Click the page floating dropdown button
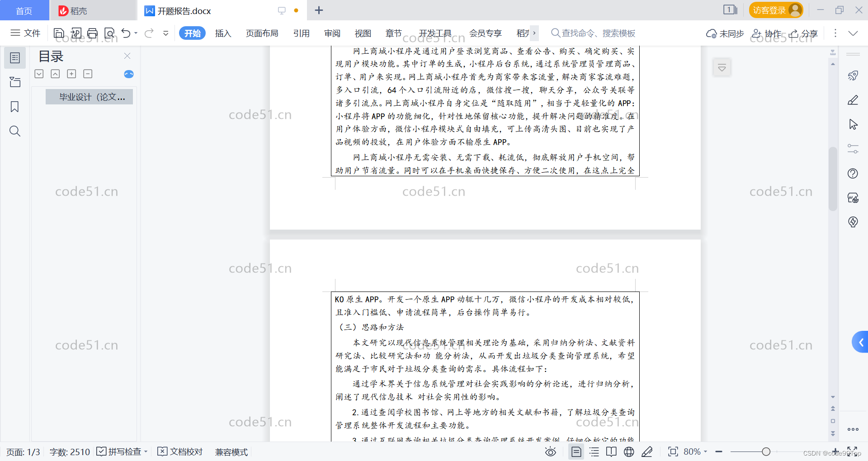The image size is (868, 461). coord(722,68)
